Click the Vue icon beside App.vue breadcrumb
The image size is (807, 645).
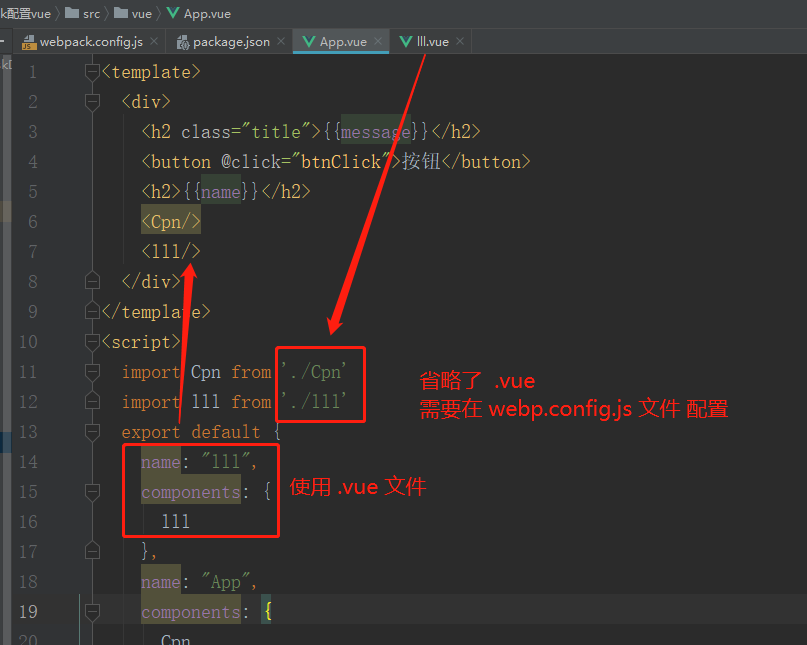173,13
